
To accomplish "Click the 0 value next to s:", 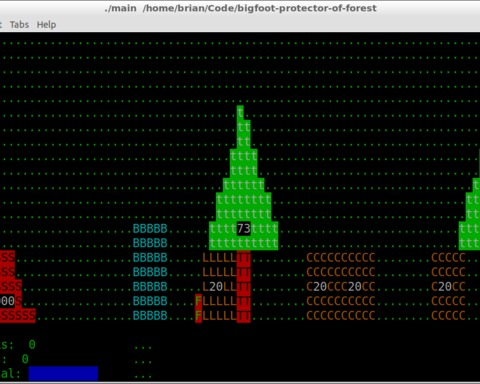I will click(x=32, y=344).
